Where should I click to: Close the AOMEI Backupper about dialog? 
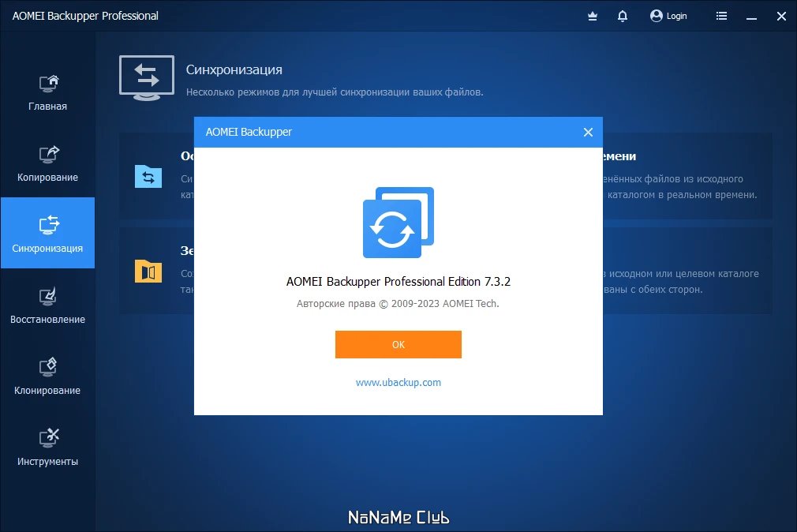pos(588,133)
